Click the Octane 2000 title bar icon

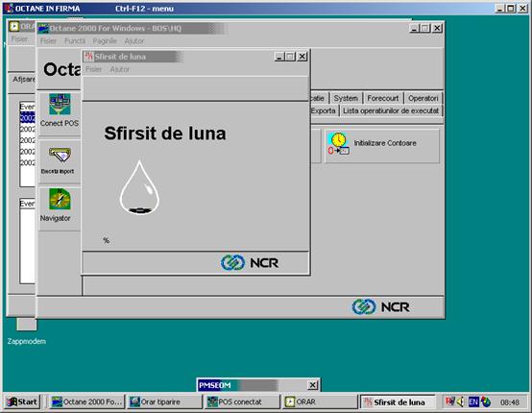click(x=43, y=29)
